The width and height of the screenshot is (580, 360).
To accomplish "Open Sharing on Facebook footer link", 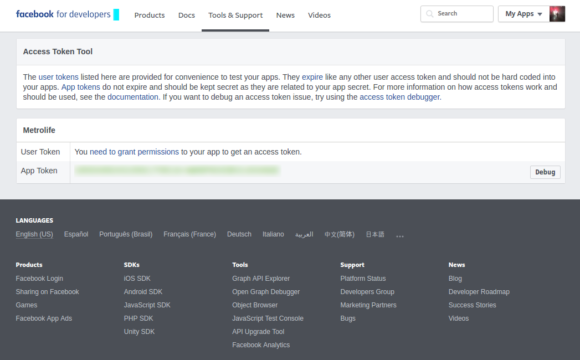I will pyautogui.click(x=47, y=292).
